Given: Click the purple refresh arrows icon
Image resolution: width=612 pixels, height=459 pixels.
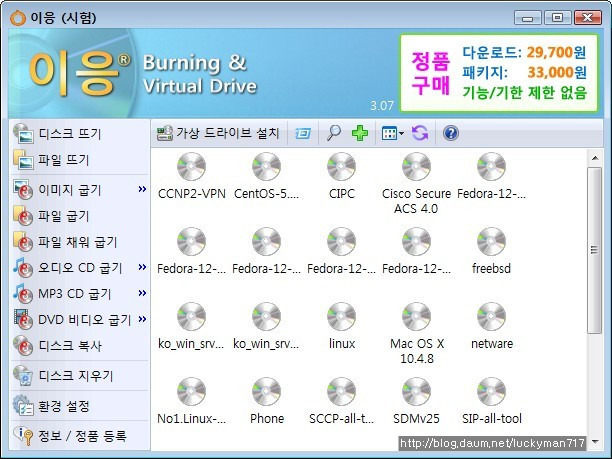Looking at the screenshot, I should coord(420,133).
